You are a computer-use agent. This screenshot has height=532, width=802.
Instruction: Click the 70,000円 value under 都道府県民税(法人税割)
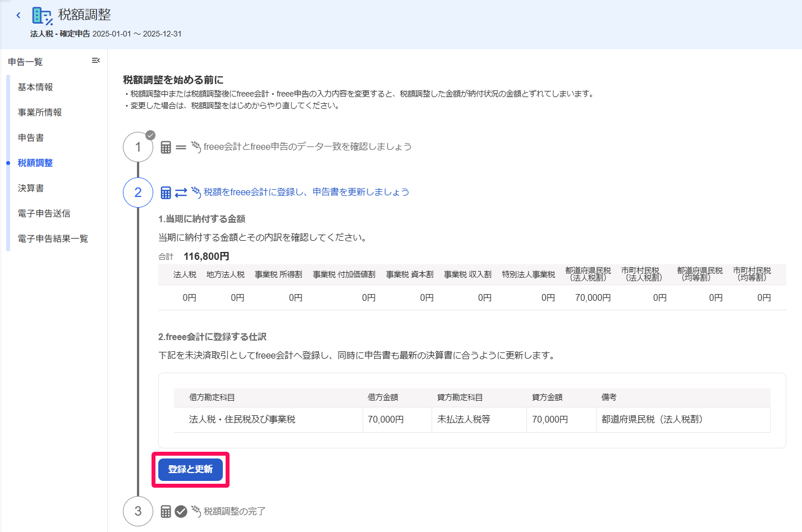593,297
